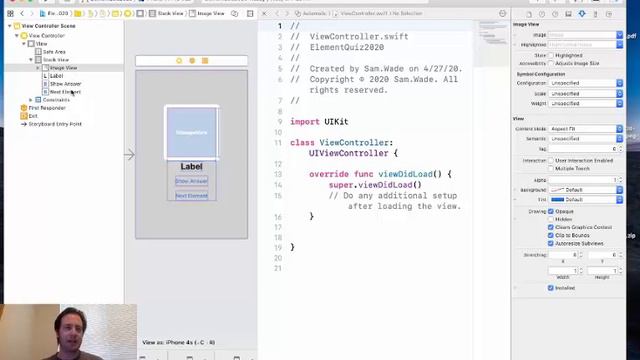This screenshot has height=360, width=640.
Task: Collapse the Stack View disclosure triangle
Action: pos(31,60)
